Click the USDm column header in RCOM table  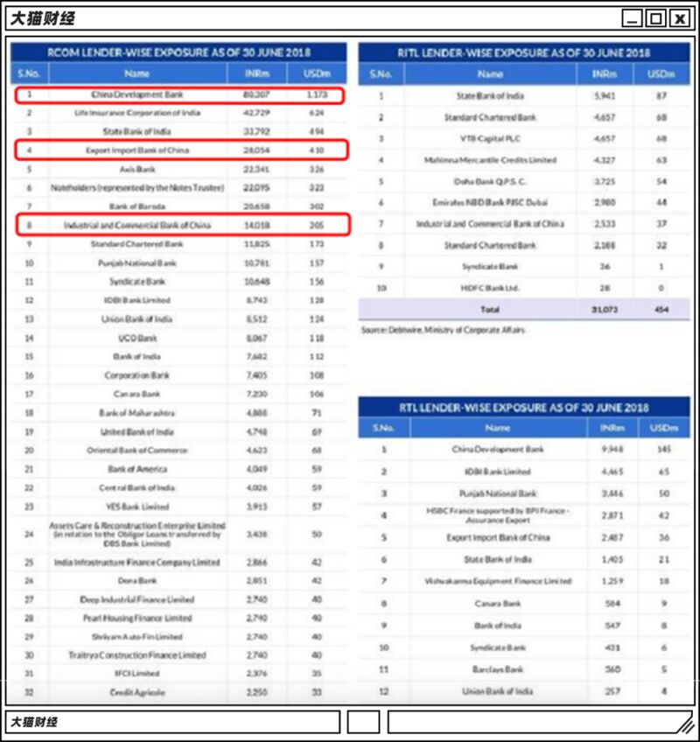317,73
